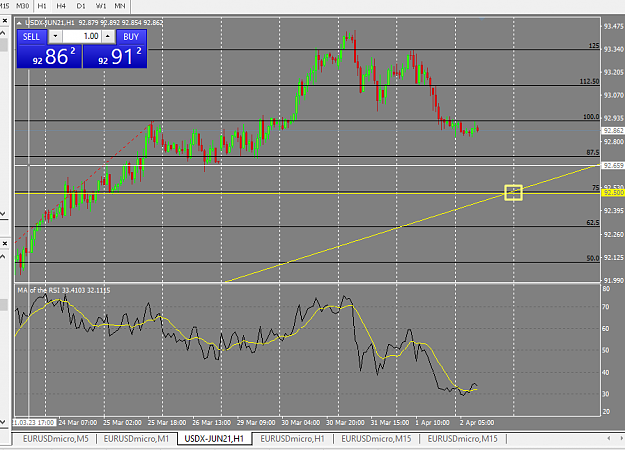Click the RSI scale value 70

(x=606, y=307)
